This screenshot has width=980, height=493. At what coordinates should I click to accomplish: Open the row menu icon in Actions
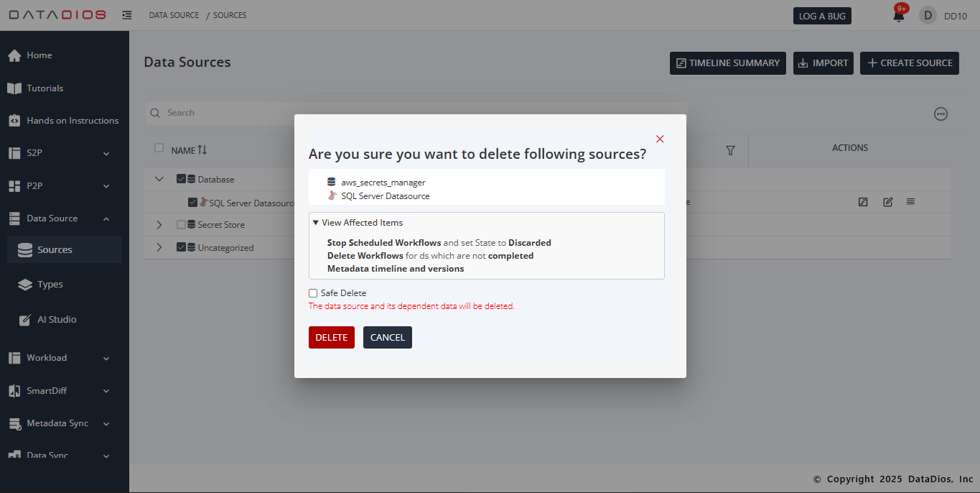[x=910, y=202]
